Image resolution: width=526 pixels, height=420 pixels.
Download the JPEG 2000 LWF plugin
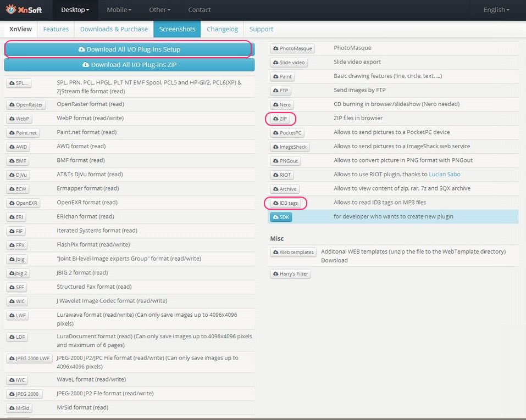point(29,359)
